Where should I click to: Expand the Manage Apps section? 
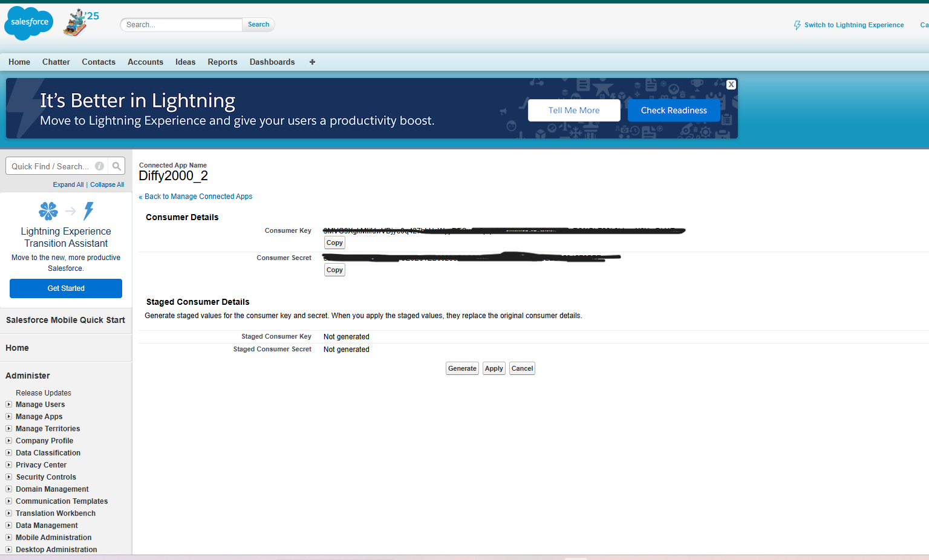[9, 417]
